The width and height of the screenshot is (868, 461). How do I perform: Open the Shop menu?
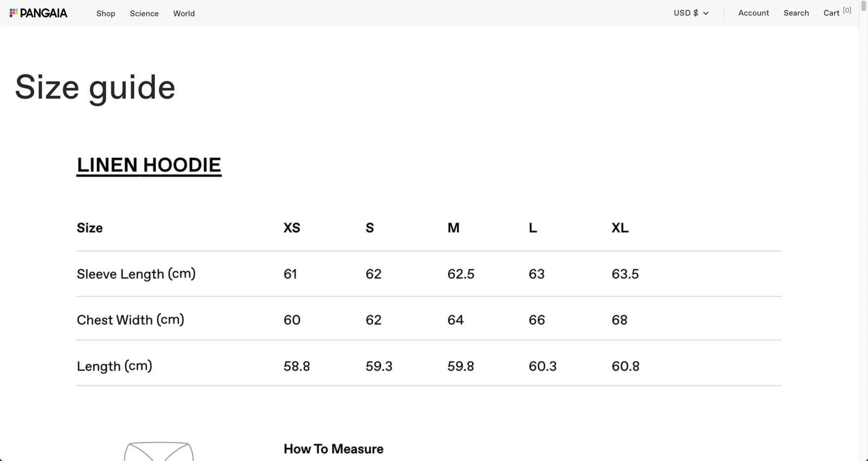[106, 13]
